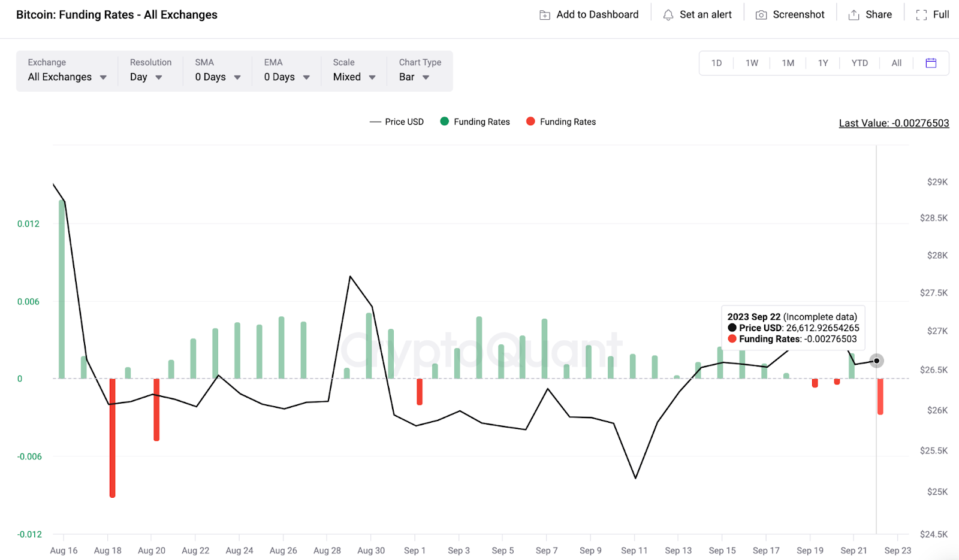This screenshot has height=560, width=959.
Task: Open the All Exchanges dropdown
Action: pos(67,77)
